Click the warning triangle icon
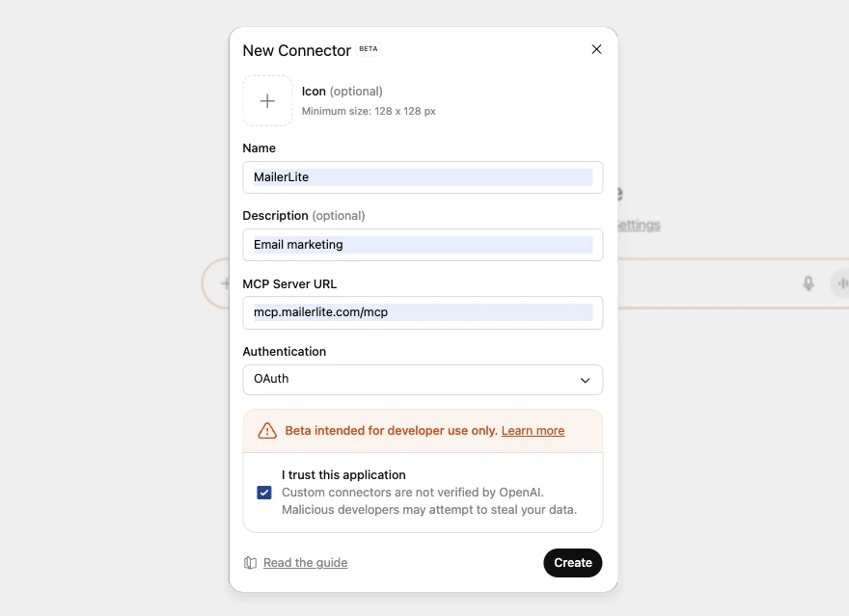Viewport: 849px width, 616px height. click(267, 431)
